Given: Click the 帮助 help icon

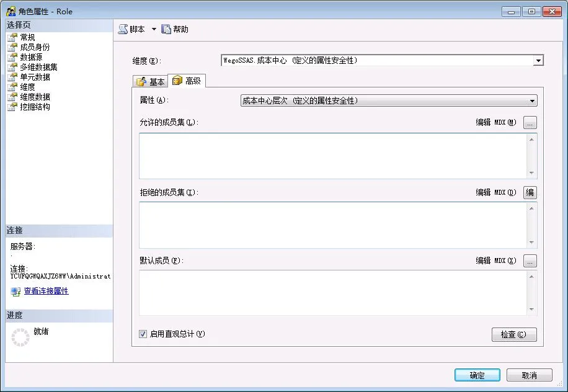Looking at the screenshot, I should [x=166, y=29].
